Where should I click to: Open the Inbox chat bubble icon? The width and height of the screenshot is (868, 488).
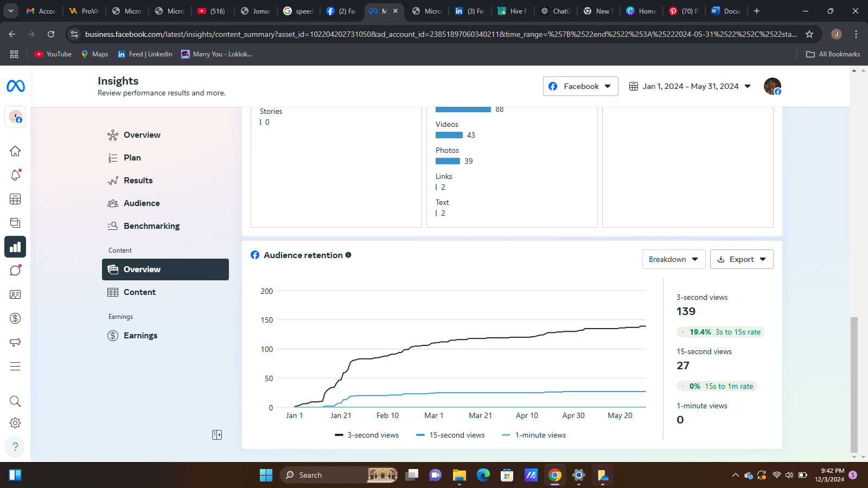click(x=15, y=271)
